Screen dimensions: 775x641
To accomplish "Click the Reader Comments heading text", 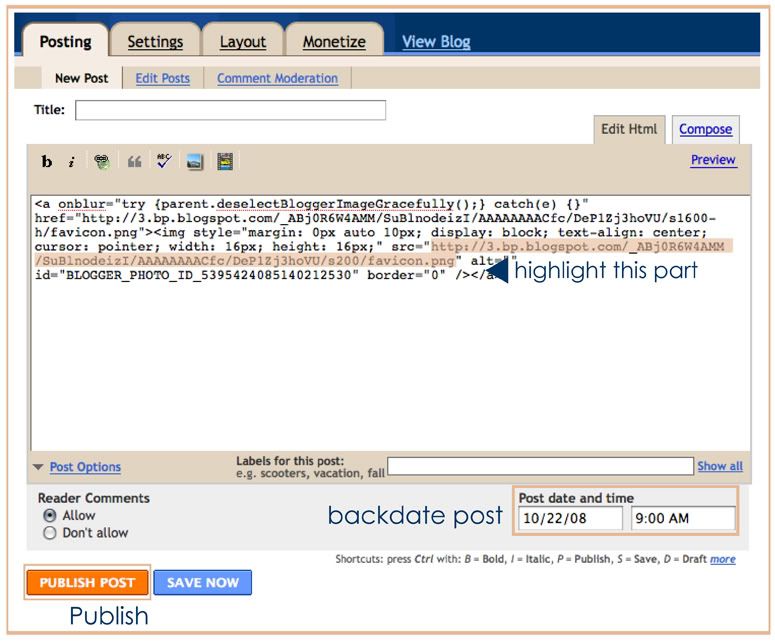I will [x=93, y=498].
